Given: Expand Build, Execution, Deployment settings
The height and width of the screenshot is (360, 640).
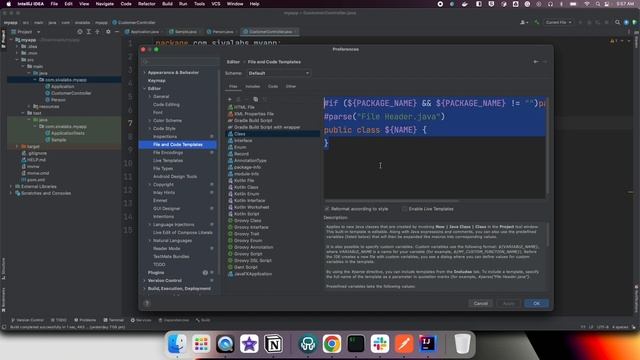Looking at the screenshot, I should (x=144, y=289).
